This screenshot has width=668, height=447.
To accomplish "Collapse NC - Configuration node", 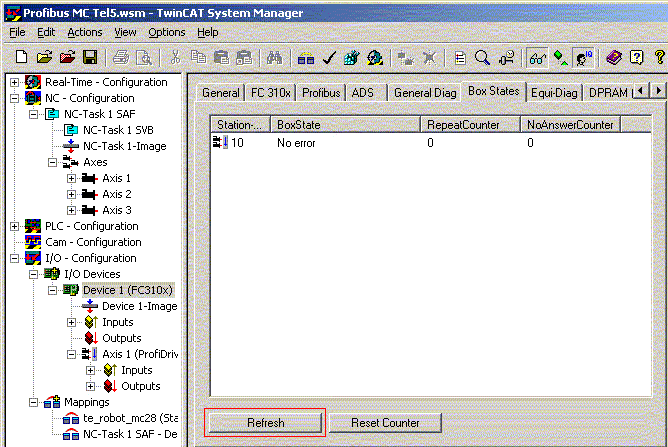I will pos(14,98).
